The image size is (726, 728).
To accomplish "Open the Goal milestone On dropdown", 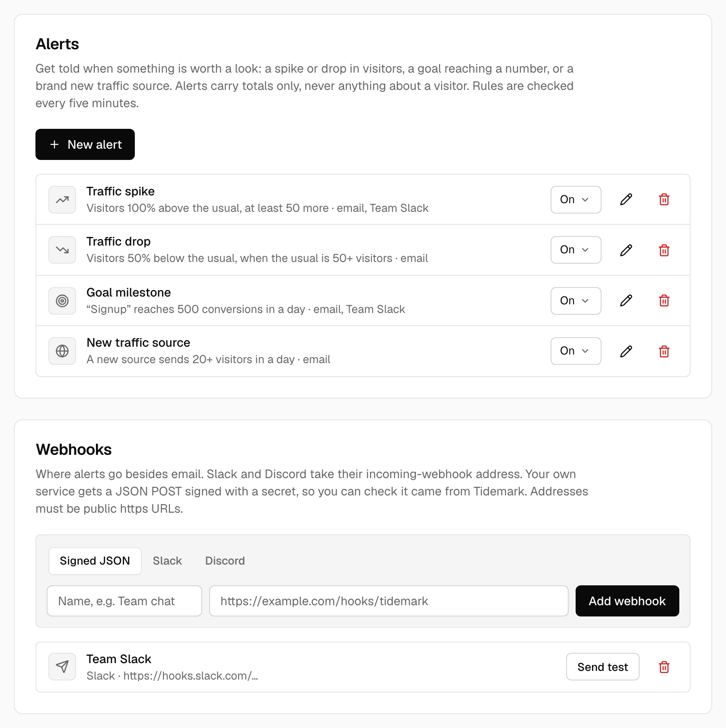I will coord(576,301).
